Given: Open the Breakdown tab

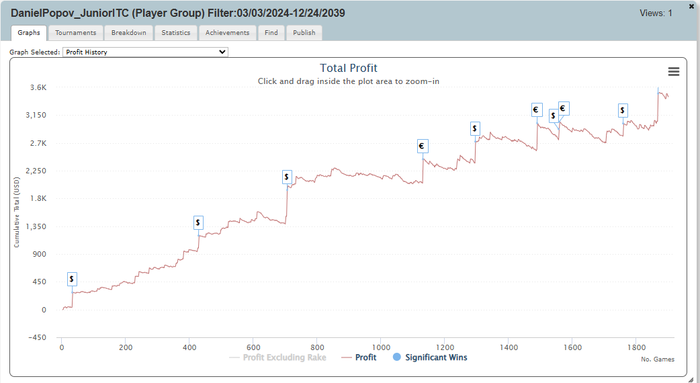Looking at the screenshot, I should click(x=129, y=33).
